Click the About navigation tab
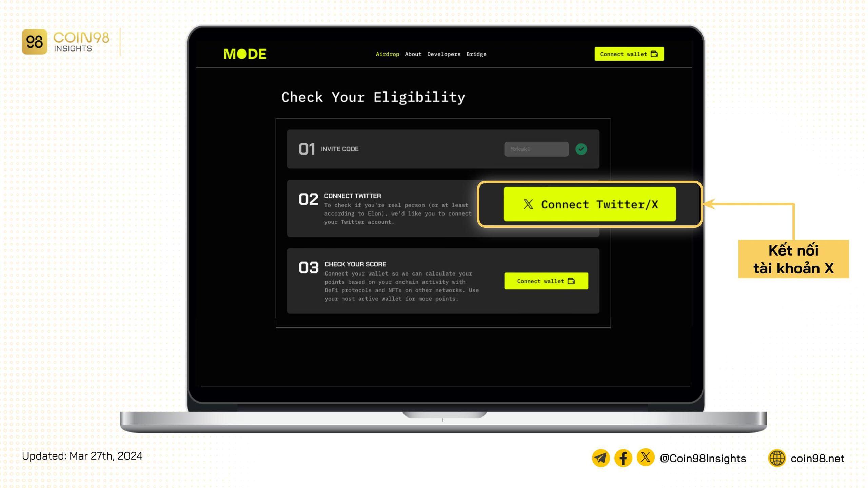The width and height of the screenshot is (868, 488). pyautogui.click(x=413, y=54)
